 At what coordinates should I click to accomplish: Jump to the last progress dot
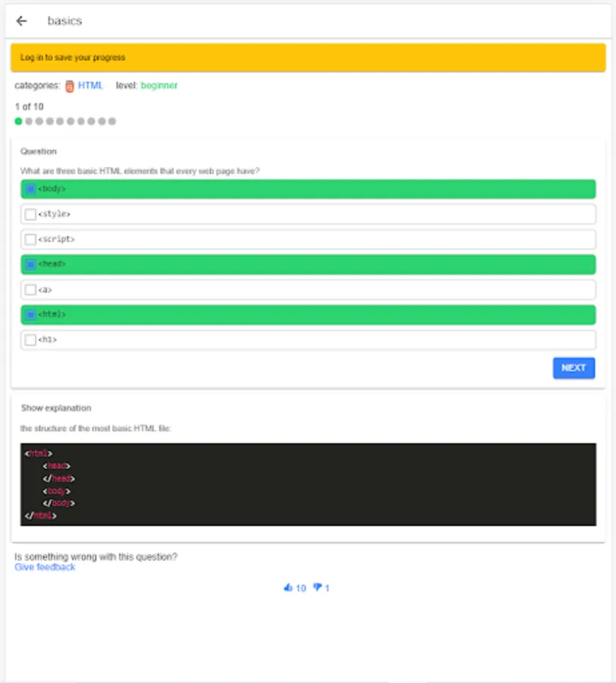pyautogui.click(x=112, y=121)
